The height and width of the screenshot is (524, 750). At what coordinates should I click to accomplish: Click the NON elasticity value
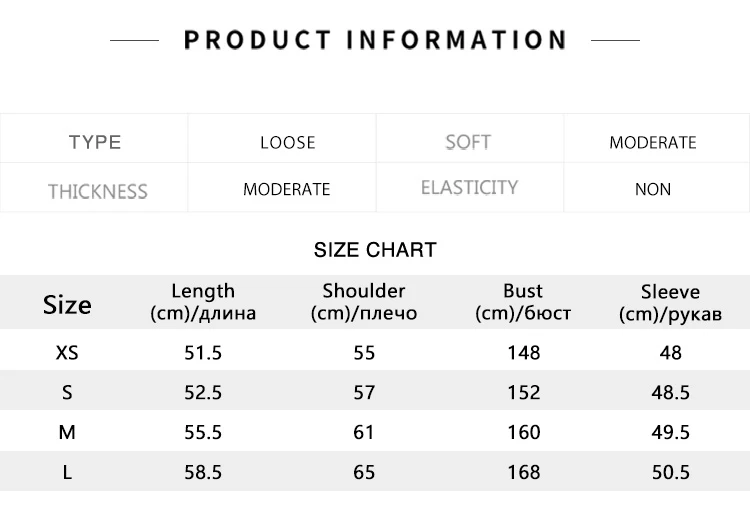[x=653, y=189]
